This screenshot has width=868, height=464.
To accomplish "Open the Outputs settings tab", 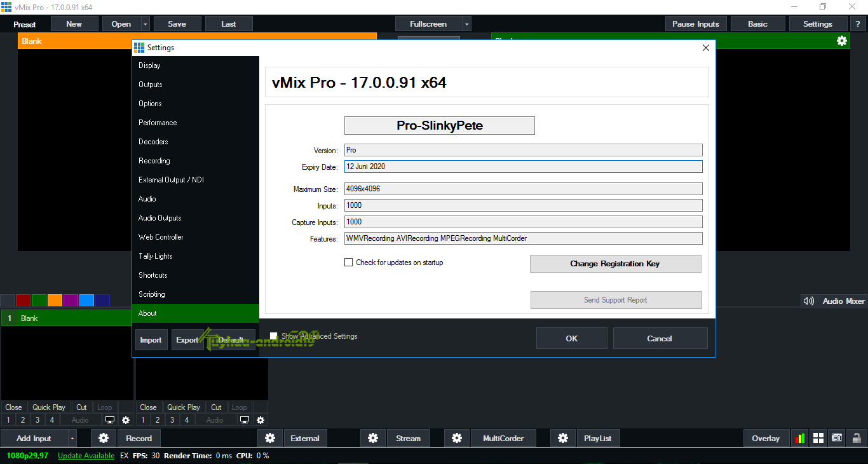I will 196,85.
